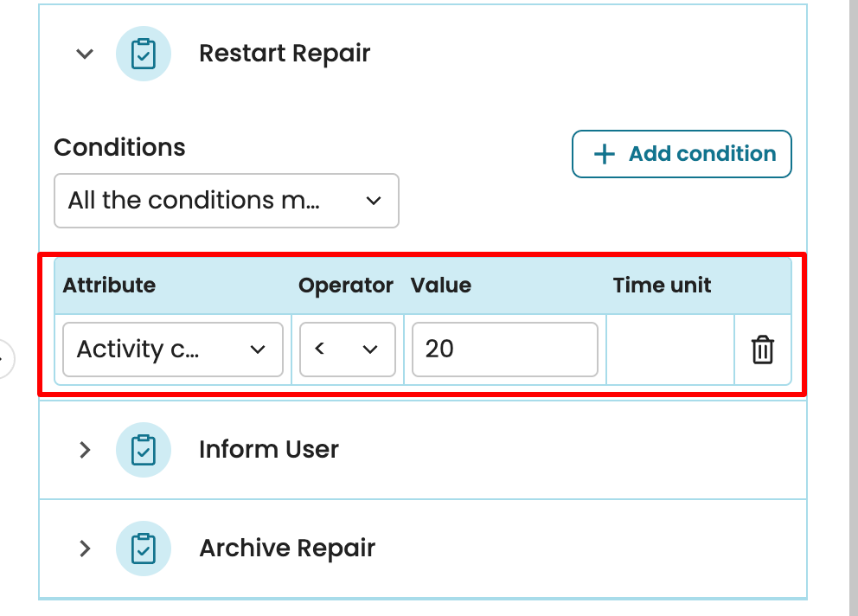Image resolution: width=858 pixels, height=616 pixels.
Task: Select the Inform User row title
Action: click(268, 450)
